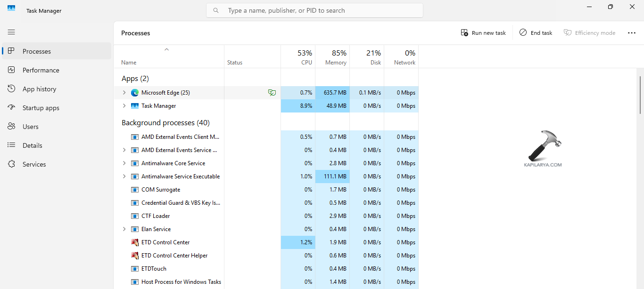Expand the Task Manager process entry
This screenshot has width=644, height=289.
coord(124,106)
